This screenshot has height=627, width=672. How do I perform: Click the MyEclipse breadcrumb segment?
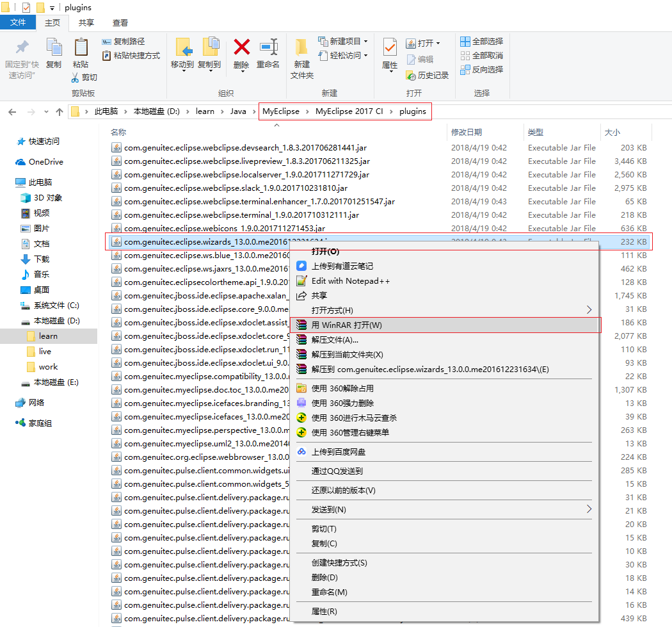click(x=281, y=111)
